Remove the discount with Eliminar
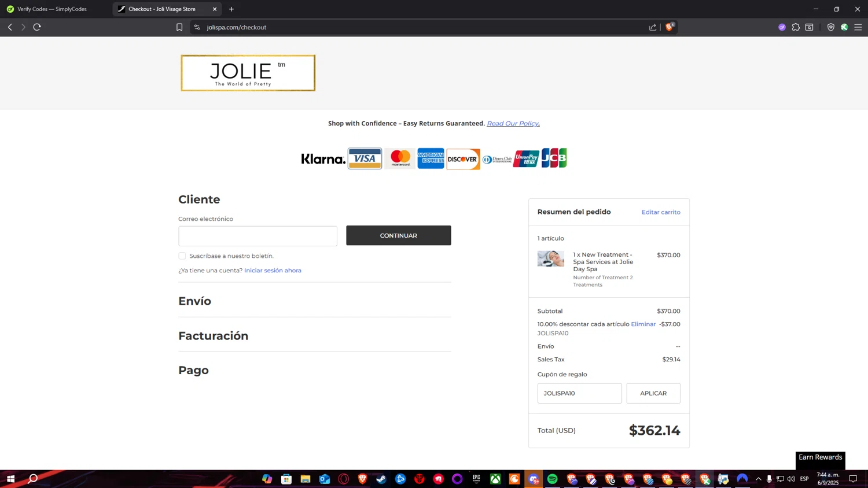868x488 pixels. [643, 324]
